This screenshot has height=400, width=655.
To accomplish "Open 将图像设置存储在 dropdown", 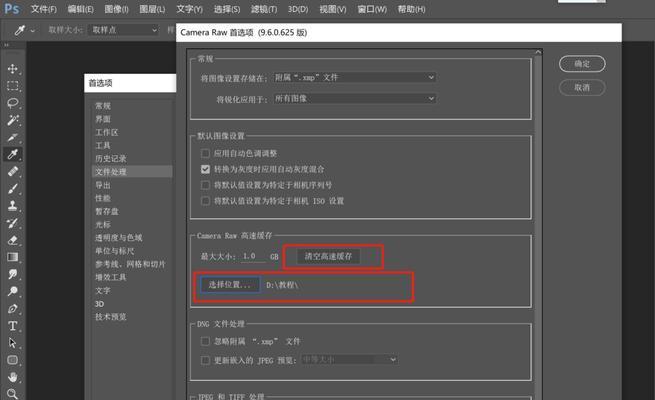I will [x=355, y=77].
